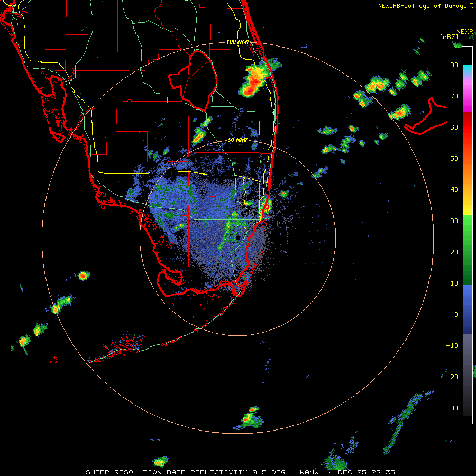Select the 50 NMI range ring label

237,140
